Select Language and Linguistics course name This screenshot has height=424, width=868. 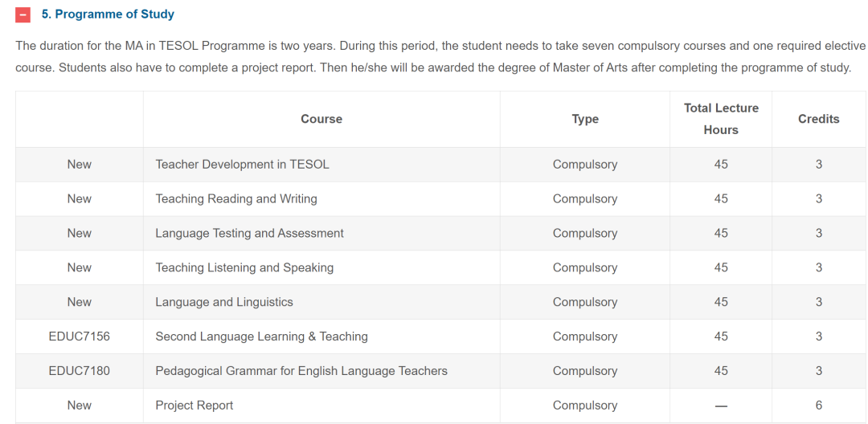click(x=224, y=302)
